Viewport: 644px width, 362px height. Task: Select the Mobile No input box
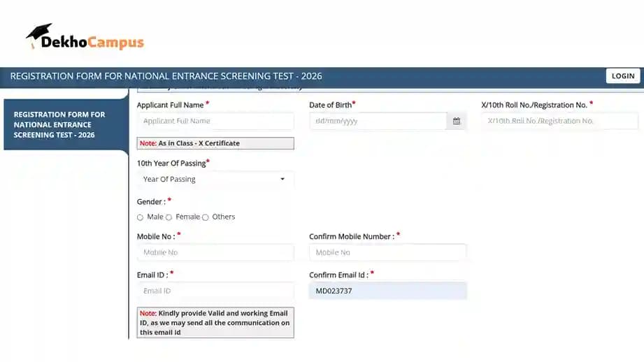click(215, 252)
